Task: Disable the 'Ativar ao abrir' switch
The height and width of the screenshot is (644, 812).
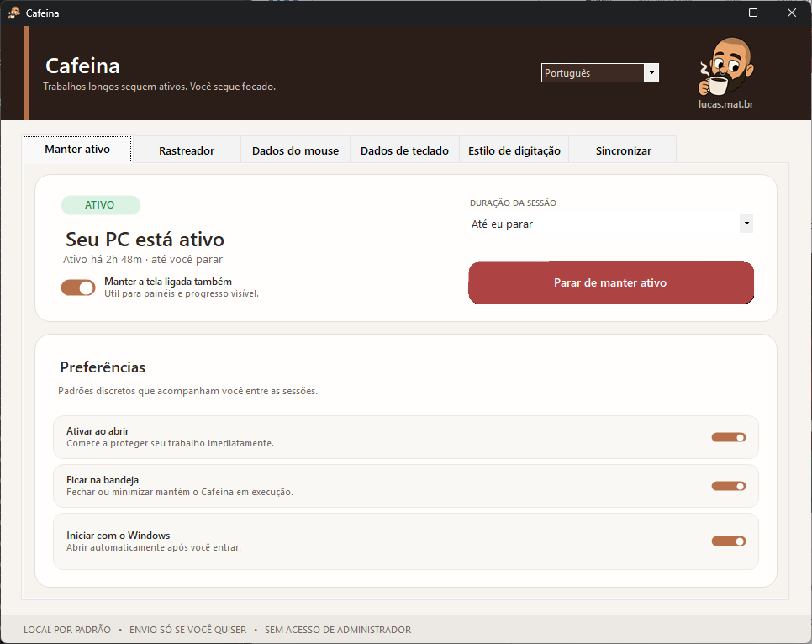Action: (729, 437)
